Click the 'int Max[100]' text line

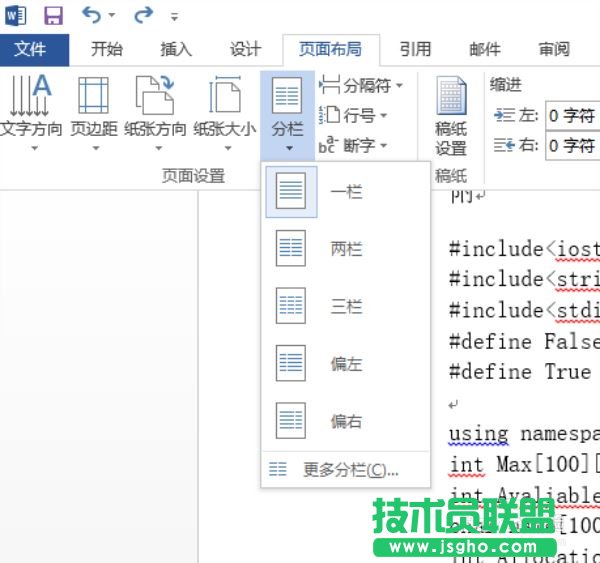(x=524, y=465)
